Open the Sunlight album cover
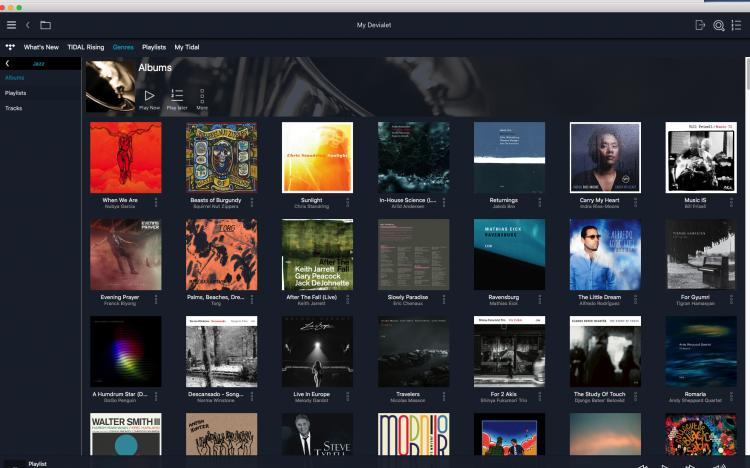 tap(318, 157)
